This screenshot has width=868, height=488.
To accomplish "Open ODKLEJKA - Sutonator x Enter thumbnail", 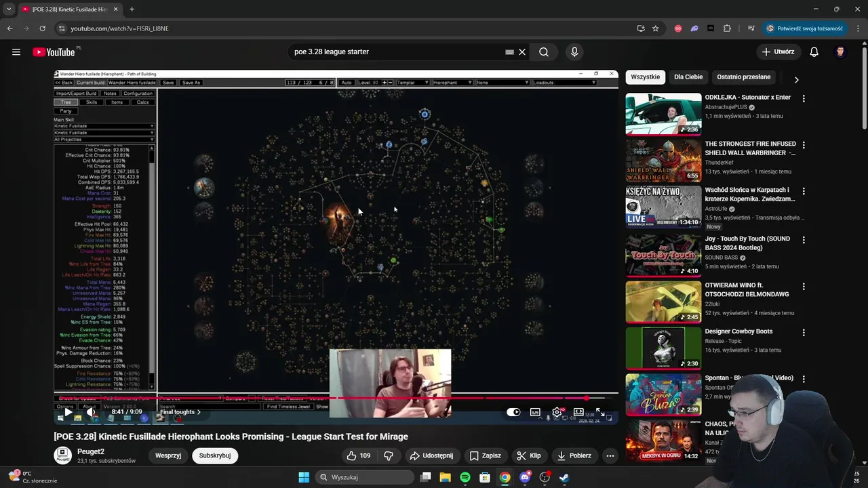I will (663, 114).
